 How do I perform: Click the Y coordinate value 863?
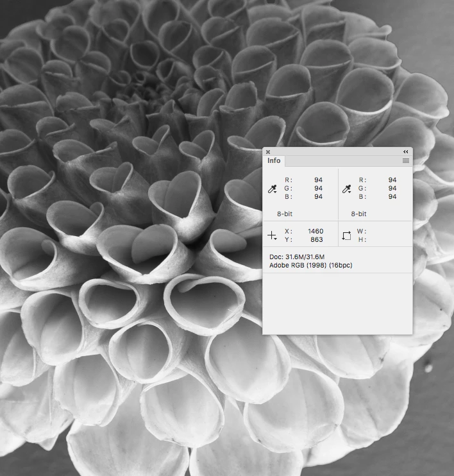point(317,239)
